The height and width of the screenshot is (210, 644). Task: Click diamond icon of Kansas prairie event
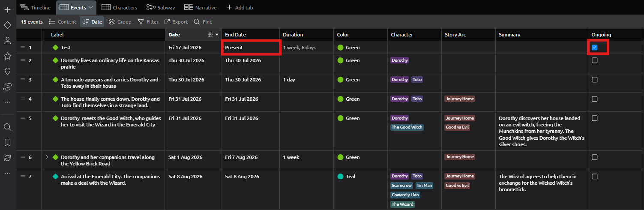tap(55, 60)
